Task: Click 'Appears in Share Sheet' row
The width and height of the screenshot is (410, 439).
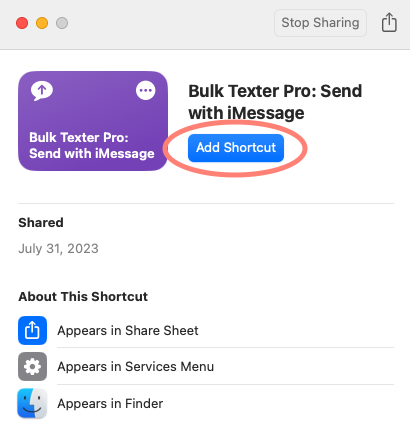Action: click(x=206, y=330)
